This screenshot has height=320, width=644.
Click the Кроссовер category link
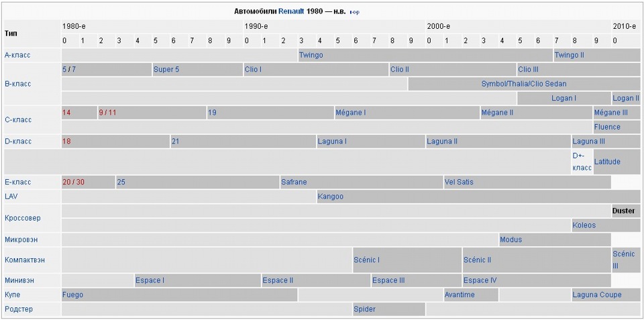[23, 218]
